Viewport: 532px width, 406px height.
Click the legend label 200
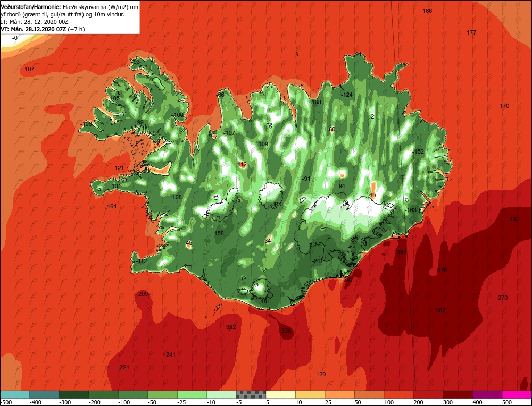point(418,402)
